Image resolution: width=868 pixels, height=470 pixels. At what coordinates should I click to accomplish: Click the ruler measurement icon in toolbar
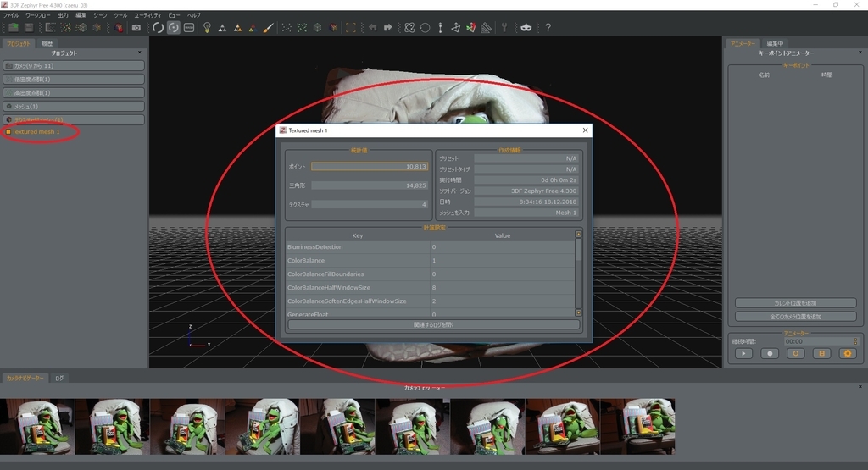coord(486,28)
